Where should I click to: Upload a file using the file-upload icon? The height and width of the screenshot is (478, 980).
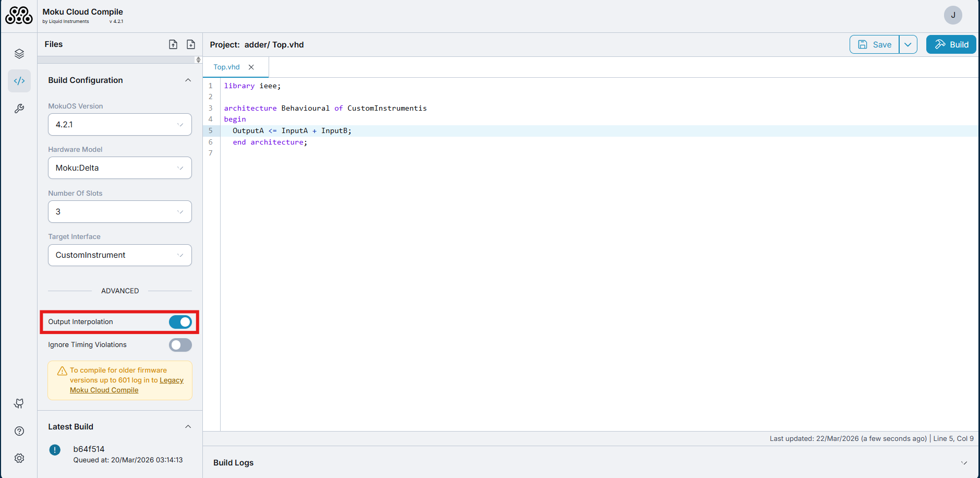[x=173, y=44]
